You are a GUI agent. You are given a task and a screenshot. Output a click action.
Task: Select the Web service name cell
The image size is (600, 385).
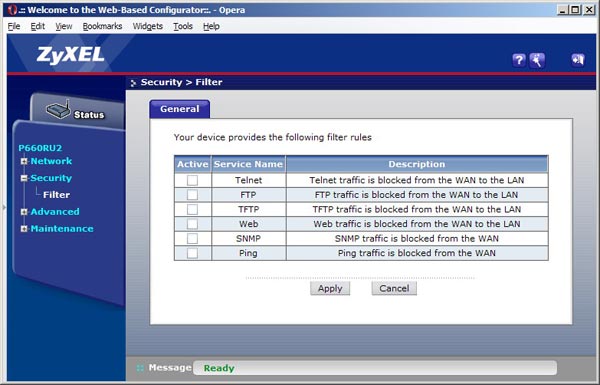pos(248,224)
